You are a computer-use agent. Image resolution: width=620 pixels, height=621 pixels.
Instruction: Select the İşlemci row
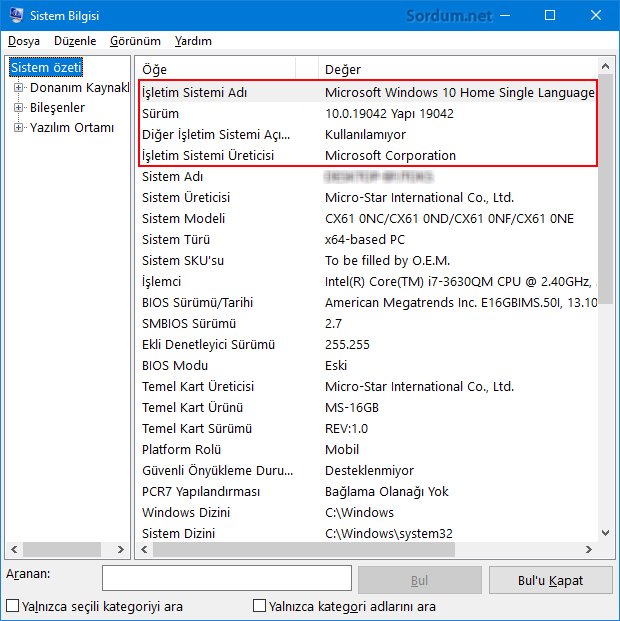367,282
